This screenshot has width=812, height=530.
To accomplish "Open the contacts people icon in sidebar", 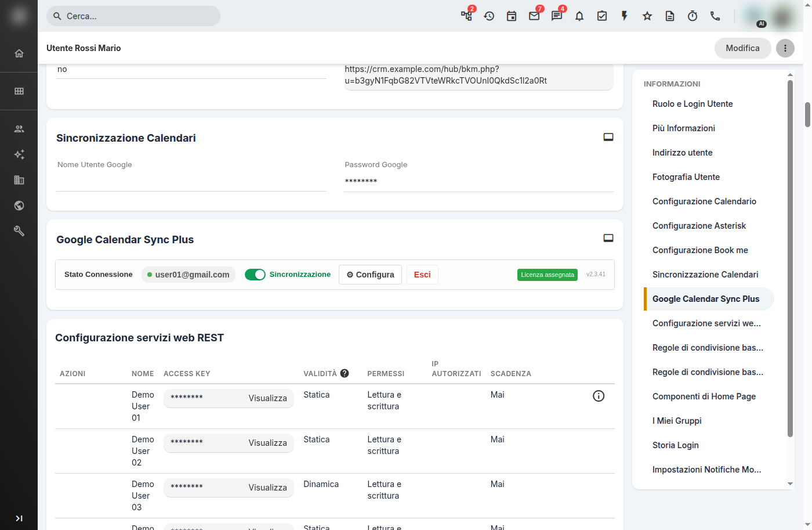I will (19, 129).
